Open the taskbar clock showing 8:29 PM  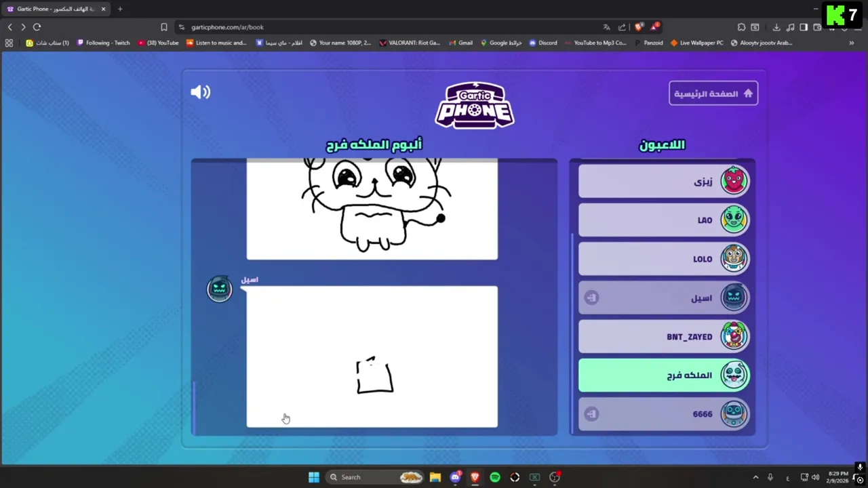(838, 477)
